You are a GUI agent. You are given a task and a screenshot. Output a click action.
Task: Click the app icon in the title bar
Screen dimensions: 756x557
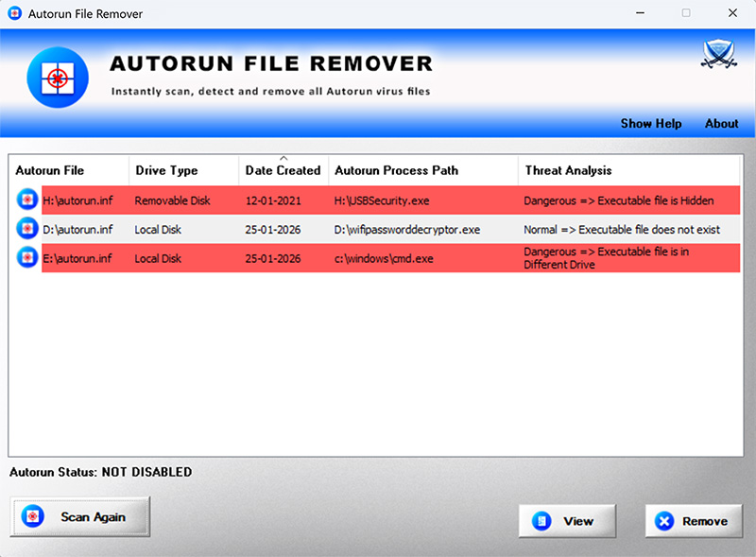13,13
